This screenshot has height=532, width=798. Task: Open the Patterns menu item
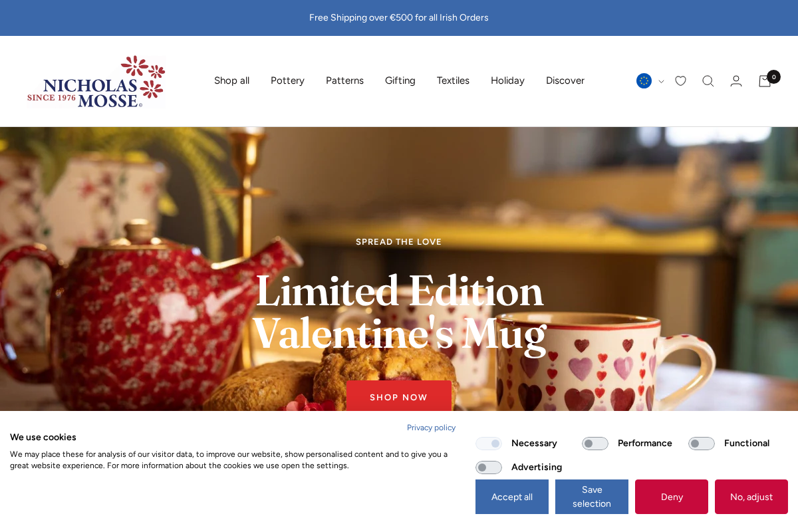[344, 80]
